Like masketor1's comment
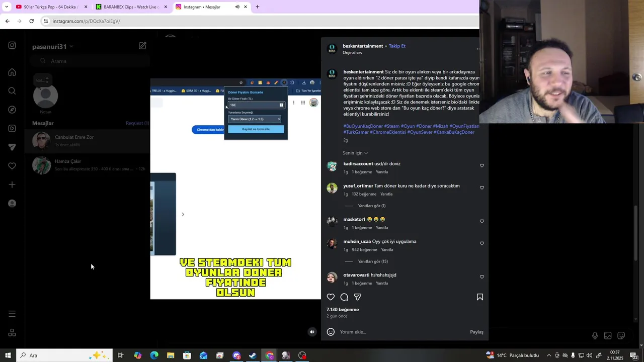 (x=482, y=221)
